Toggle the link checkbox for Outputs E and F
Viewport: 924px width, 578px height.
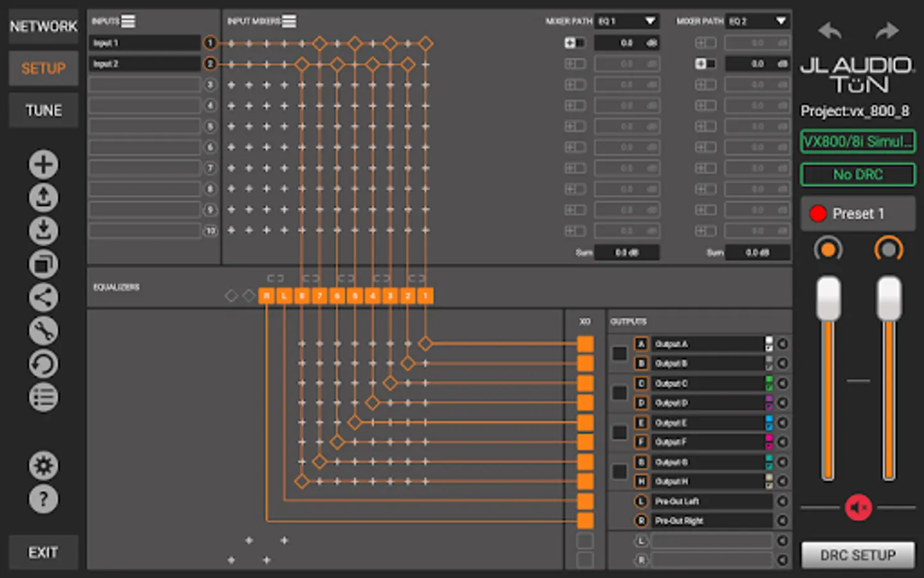619,432
